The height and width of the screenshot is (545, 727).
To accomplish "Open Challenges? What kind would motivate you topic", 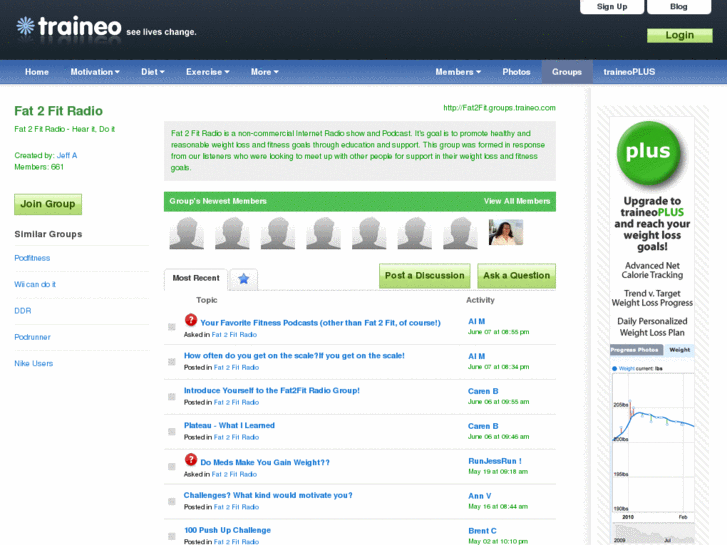I will (268, 495).
